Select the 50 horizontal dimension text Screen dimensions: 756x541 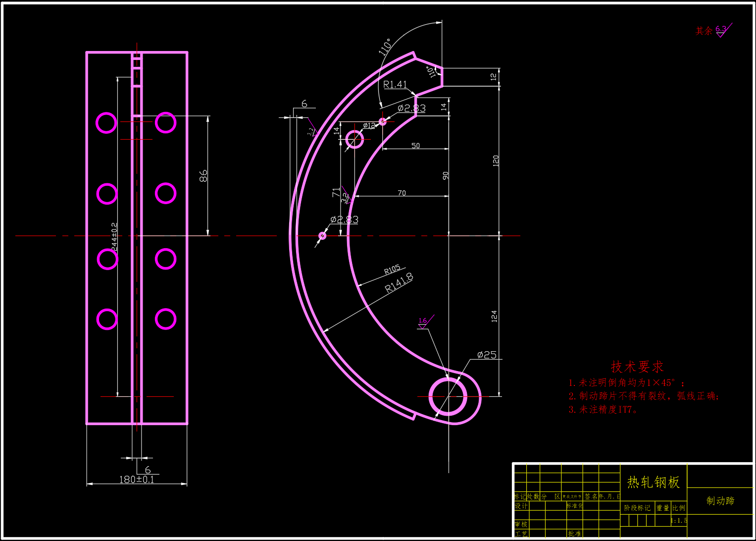(x=415, y=146)
